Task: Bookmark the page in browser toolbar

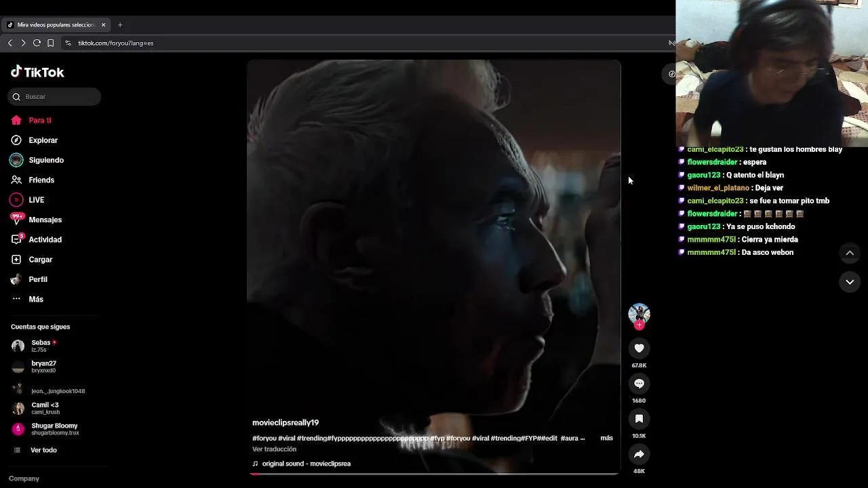Action: pyautogui.click(x=50, y=43)
